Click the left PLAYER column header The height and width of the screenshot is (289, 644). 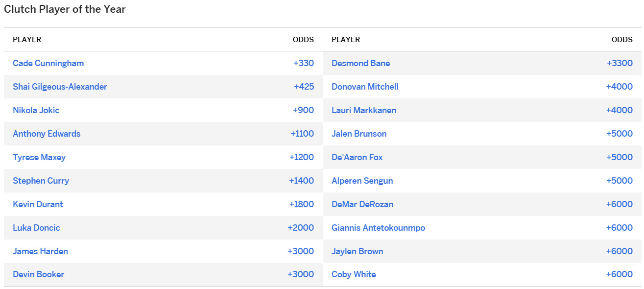pyautogui.click(x=27, y=40)
